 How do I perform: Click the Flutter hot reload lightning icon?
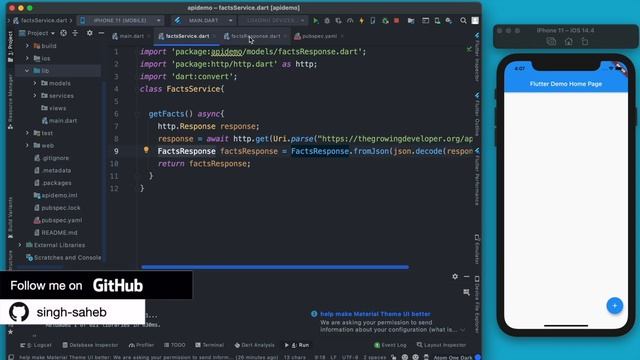[x=362, y=20]
